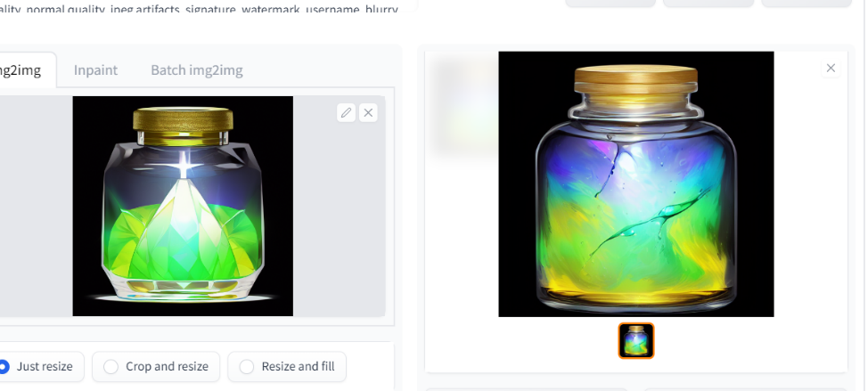Click the middle cut-off button above output gallery
868x391 pixels.
pyautogui.click(x=708, y=3)
